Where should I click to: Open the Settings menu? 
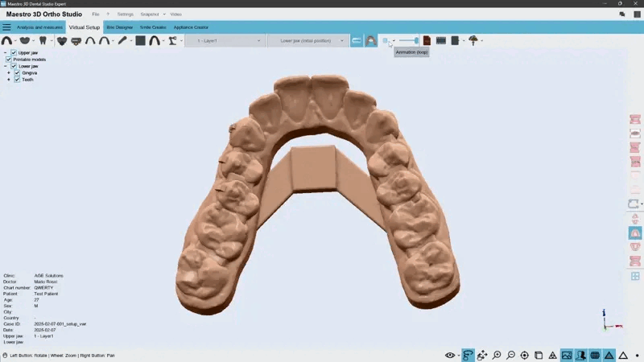click(x=126, y=14)
